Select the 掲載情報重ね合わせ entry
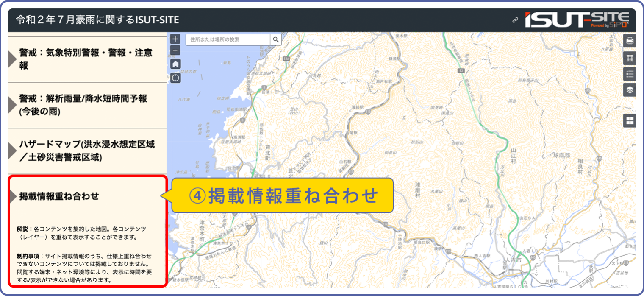Image resolution: width=644 pixels, height=296 pixels. [87, 231]
